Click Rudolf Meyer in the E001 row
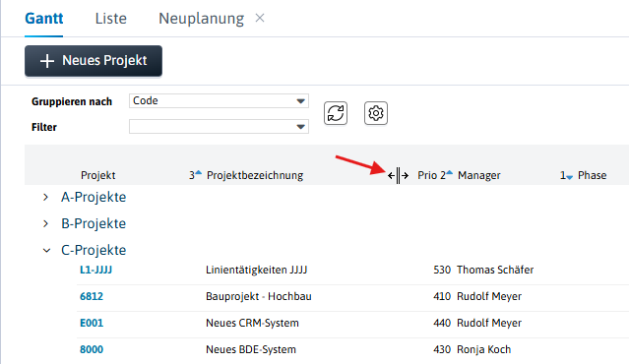629x364 pixels. coord(489,323)
